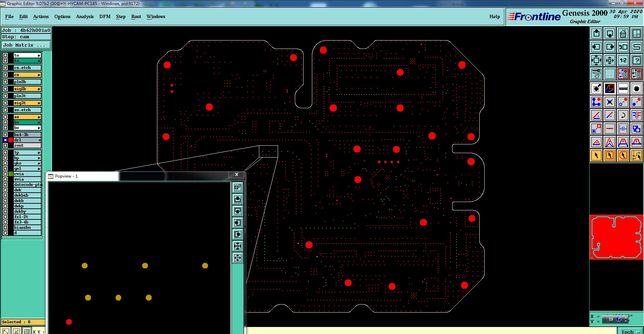644x334 pixels.
Task: Click the Job Matrix button
Action: click(26, 45)
